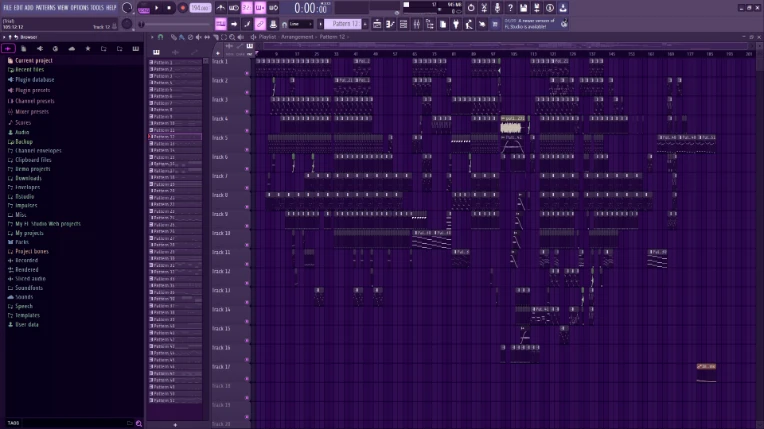The height and width of the screenshot is (429, 764).
Task: Open audio editor scissors icon
Action: point(484,8)
